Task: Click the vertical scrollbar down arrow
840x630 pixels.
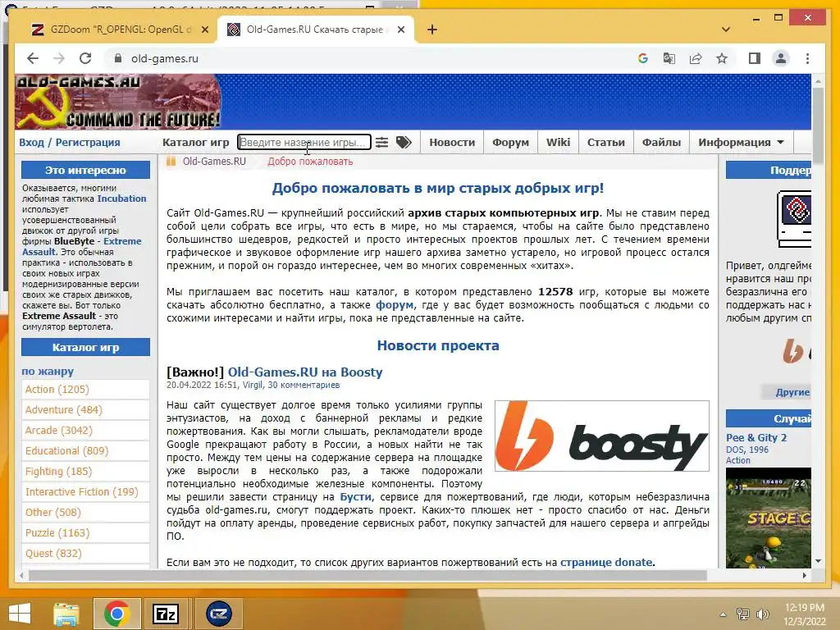Action: pos(818,561)
